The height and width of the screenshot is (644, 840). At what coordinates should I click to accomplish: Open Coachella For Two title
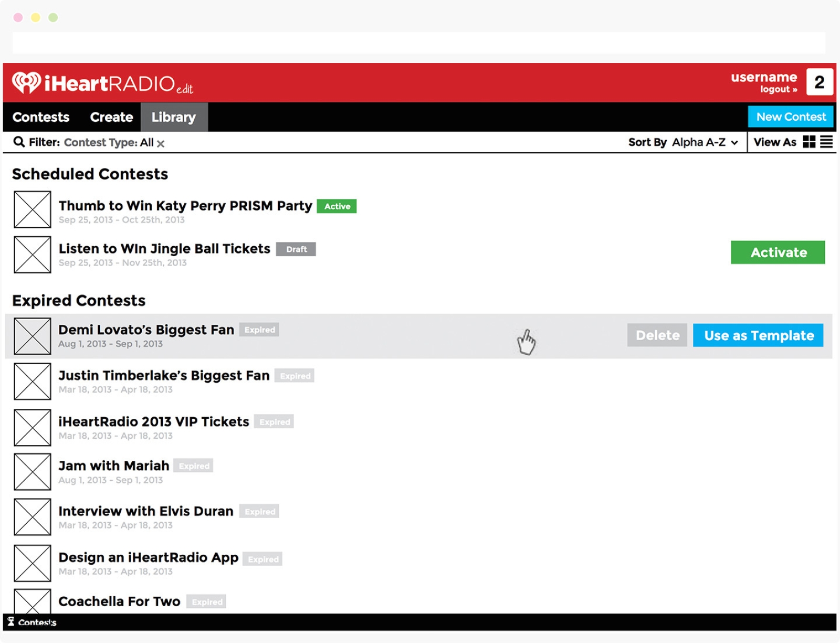coord(119,601)
